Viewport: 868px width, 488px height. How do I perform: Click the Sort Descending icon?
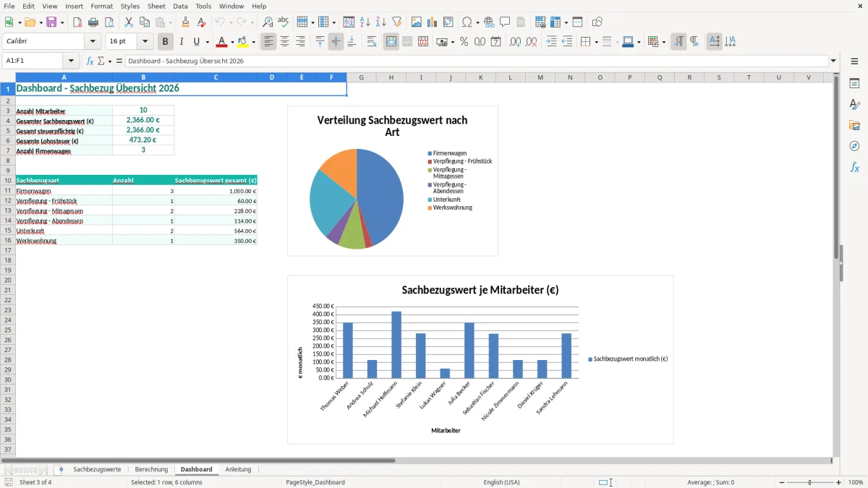(381, 22)
